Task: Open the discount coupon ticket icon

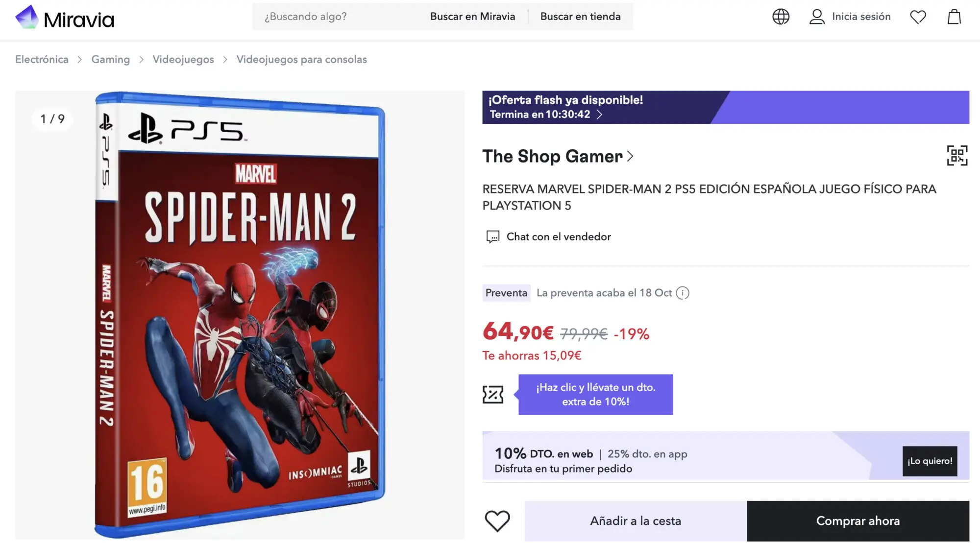Action: 493,395
